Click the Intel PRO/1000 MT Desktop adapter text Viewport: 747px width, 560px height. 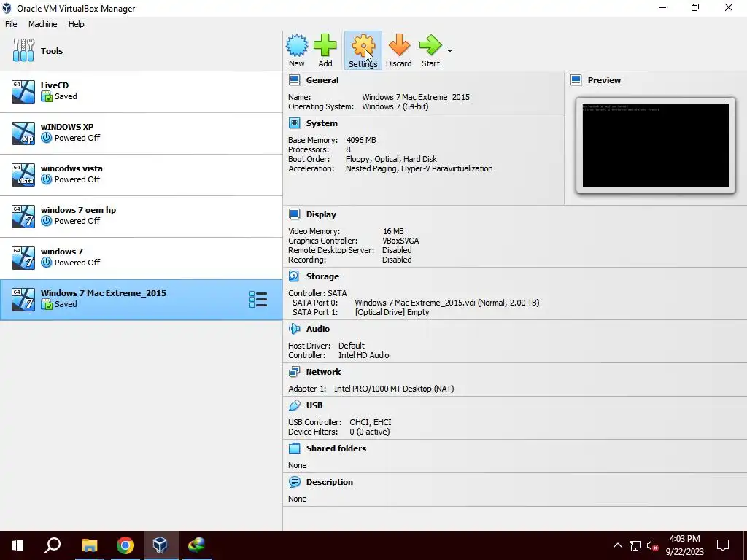394,389
